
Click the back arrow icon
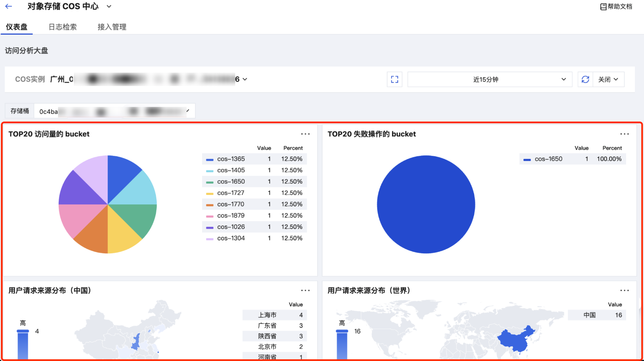click(x=9, y=7)
